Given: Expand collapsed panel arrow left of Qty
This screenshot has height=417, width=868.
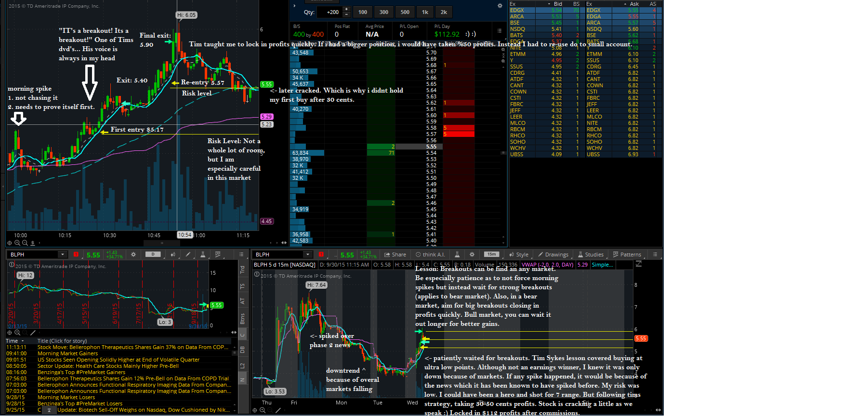Looking at the screenshot, I should coord(294,6).
